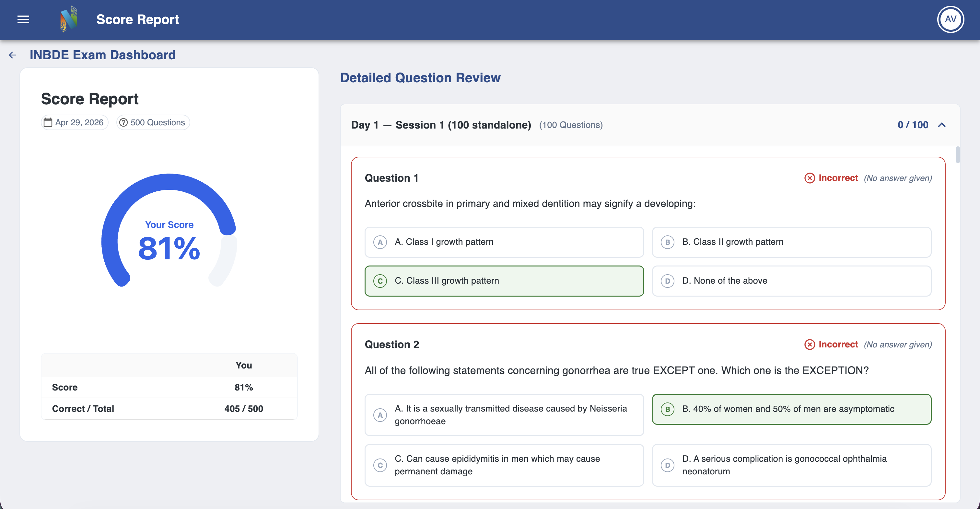The height and width of the screenshot is (509, 980).
Task: Open the hamburger navigation menu
Action: (x=23, y=19)
